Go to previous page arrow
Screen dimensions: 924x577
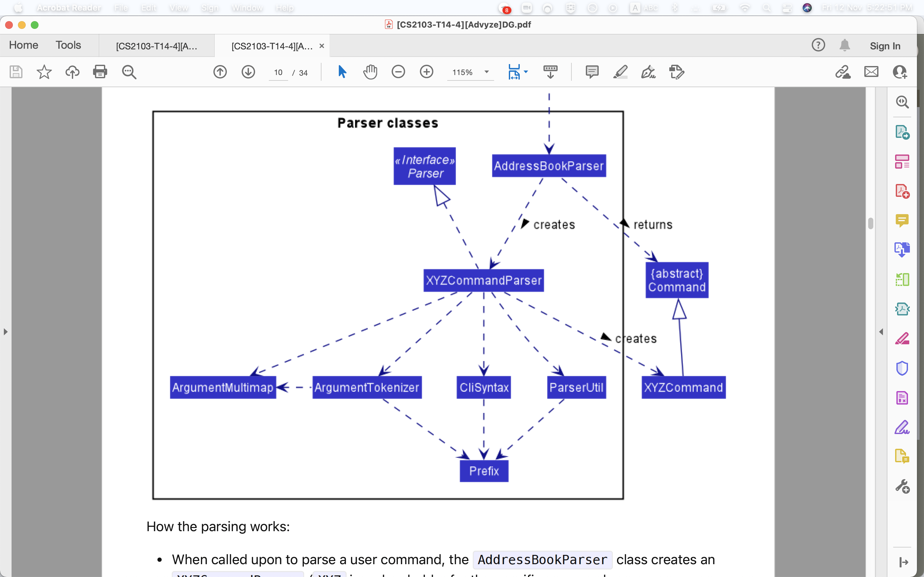pos(220,72)
